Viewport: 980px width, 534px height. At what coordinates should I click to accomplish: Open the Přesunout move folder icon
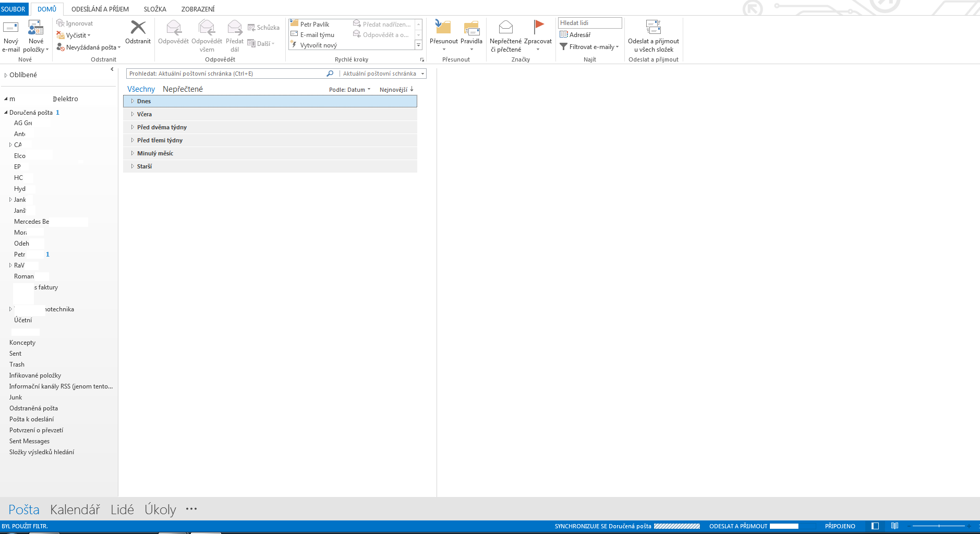coord(443,29)
